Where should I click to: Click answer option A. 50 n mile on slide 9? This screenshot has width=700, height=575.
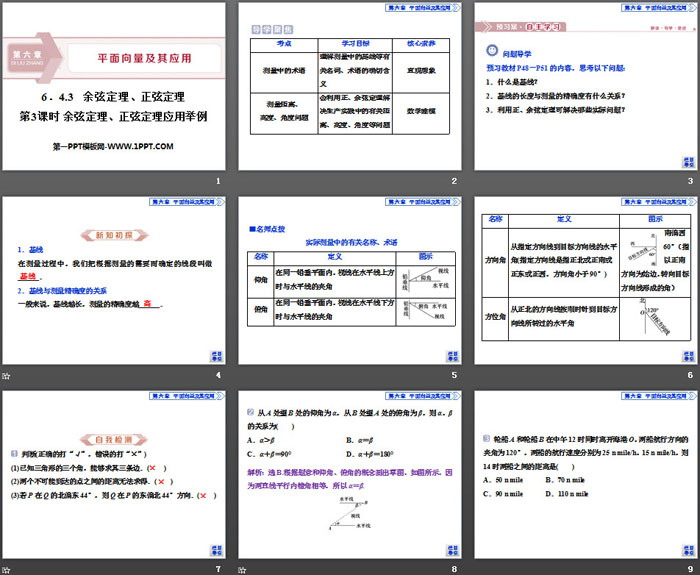coord(503,480)
